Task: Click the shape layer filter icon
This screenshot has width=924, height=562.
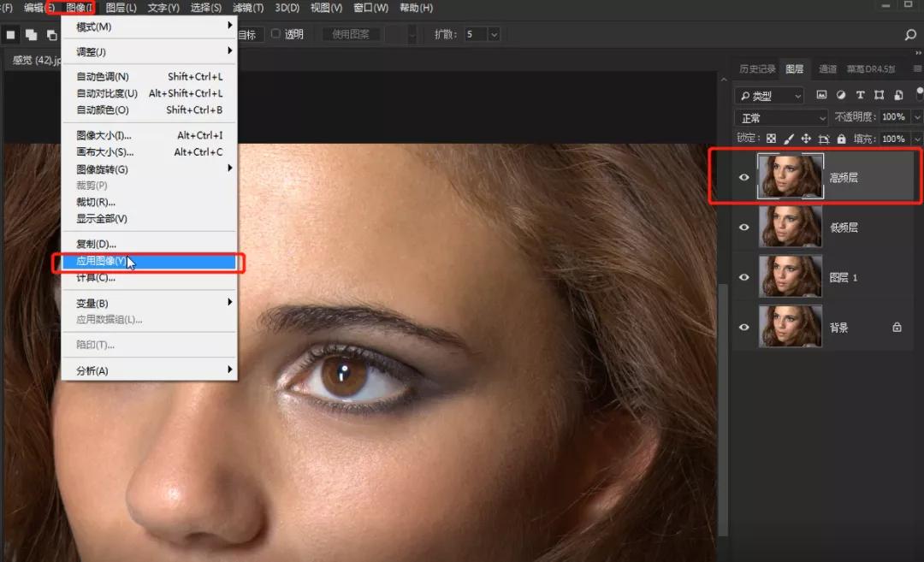Action: tap(880, 95)
